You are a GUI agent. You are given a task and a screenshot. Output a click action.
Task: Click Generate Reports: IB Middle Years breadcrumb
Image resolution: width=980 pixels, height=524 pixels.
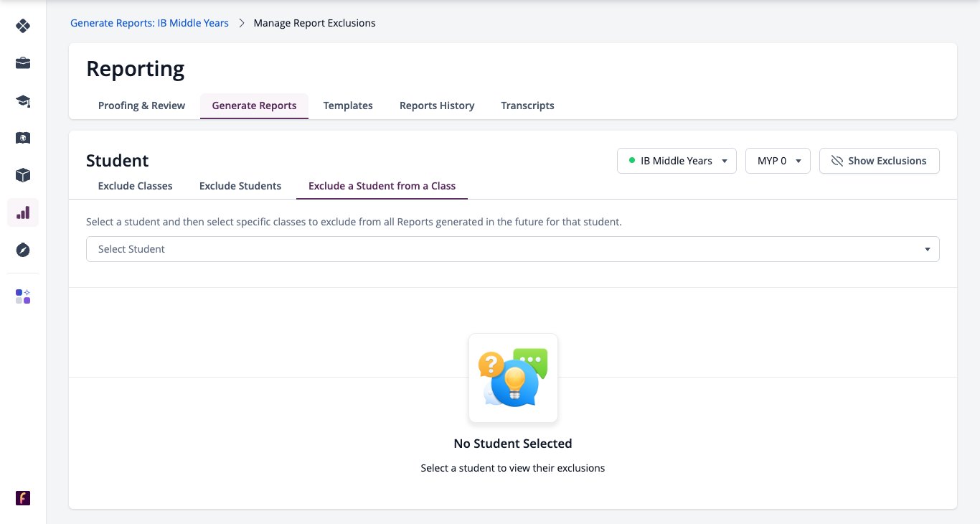pos(149,23)
